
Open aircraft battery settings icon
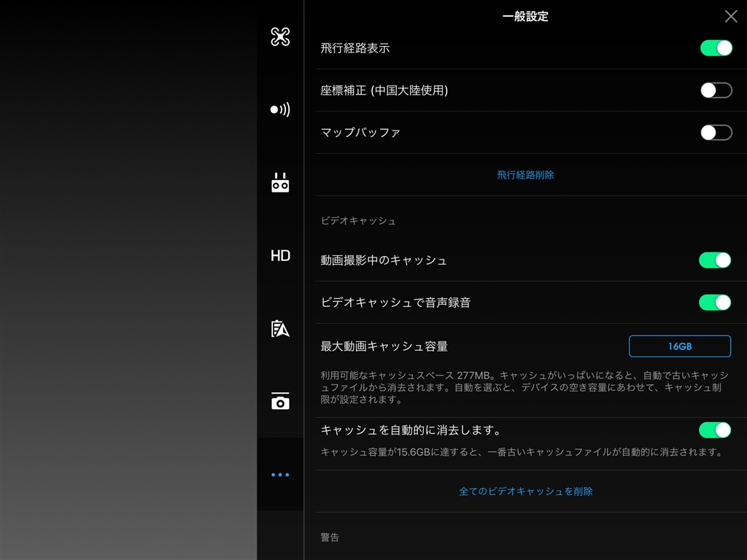[280, 329]
